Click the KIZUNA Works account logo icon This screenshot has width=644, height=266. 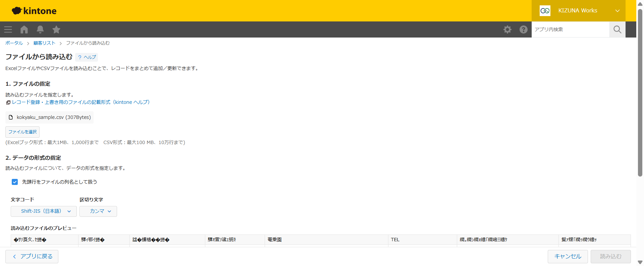tap(545, 11)
